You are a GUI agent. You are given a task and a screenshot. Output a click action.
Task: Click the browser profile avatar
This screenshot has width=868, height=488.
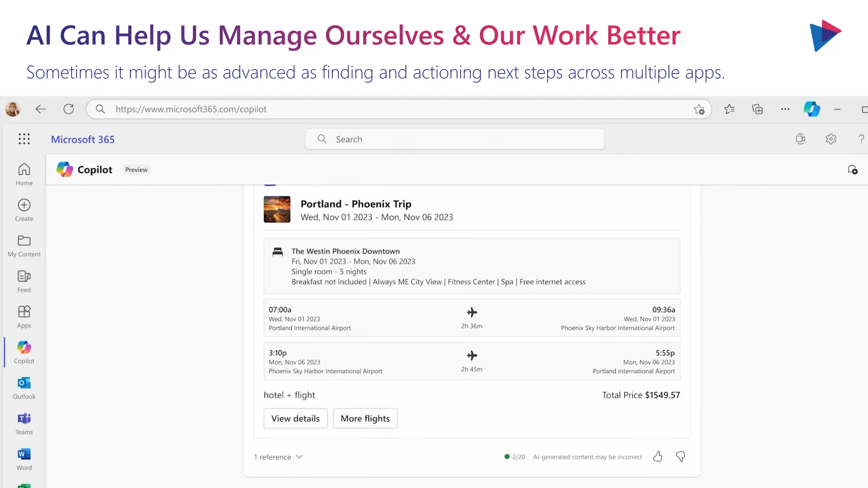[13, 109]
